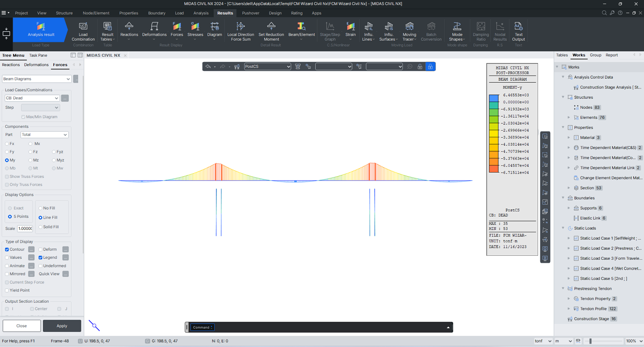Select the Fx component radio button

pos(7,144)
